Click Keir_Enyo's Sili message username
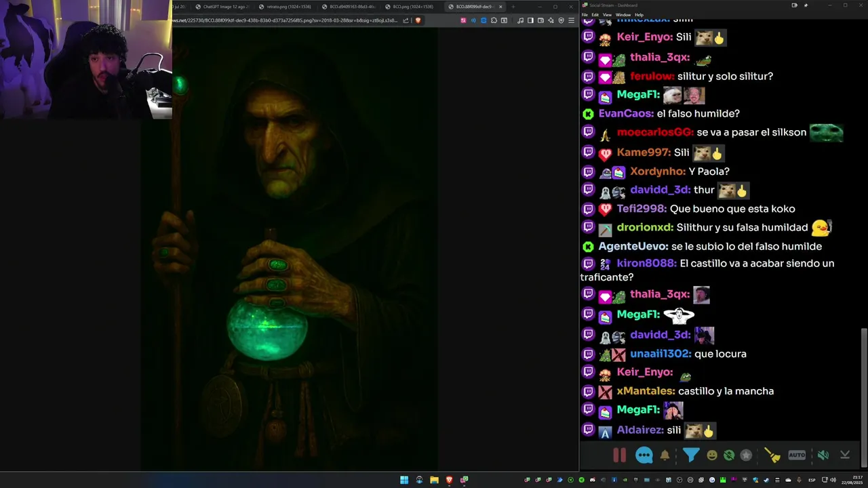 644,37
